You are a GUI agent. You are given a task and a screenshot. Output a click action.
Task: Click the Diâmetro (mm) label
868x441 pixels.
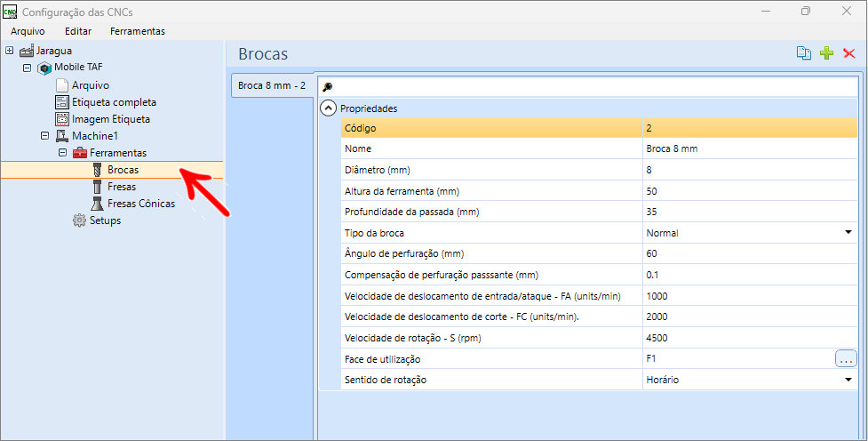[x=378, y=170]
